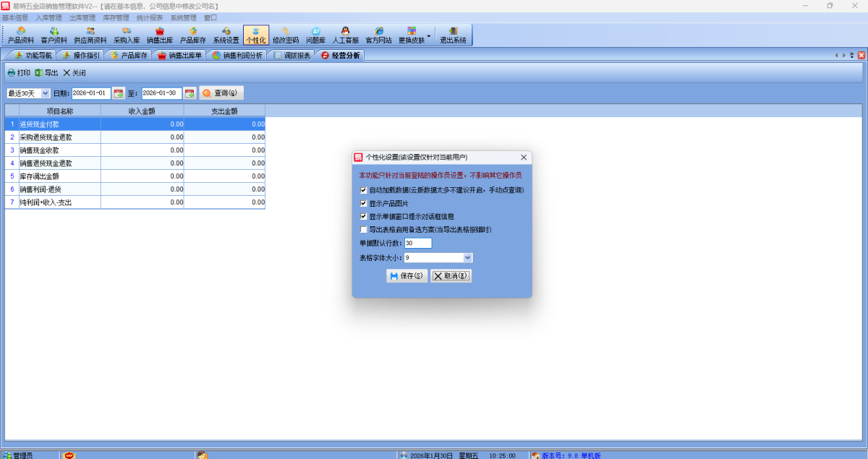The width and height of the screenshot is (868, 459).
Task: Toggle the 显示产品图片 checkbox
Action: 363,204
